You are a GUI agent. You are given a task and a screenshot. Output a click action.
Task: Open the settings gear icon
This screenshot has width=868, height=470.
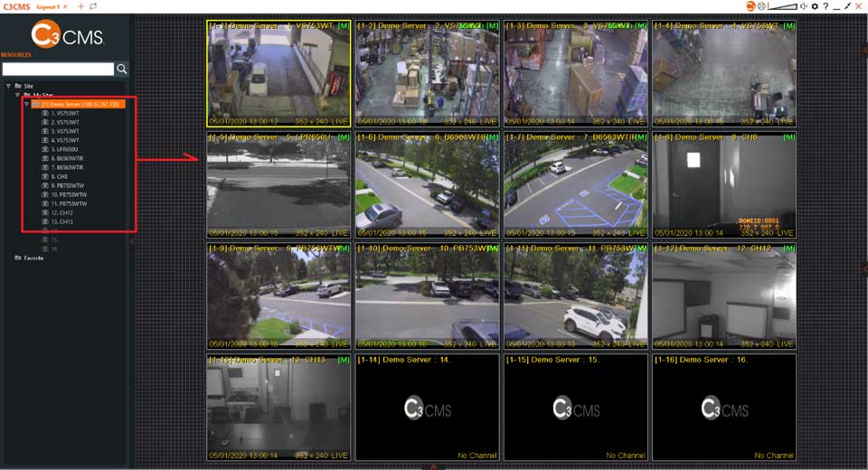pos(816,6)
